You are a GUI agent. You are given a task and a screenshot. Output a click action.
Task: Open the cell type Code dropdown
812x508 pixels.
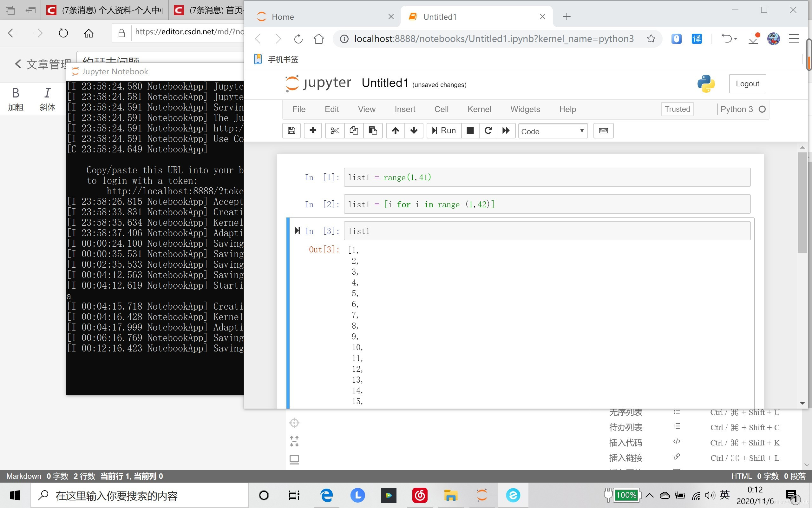(553, 131)
